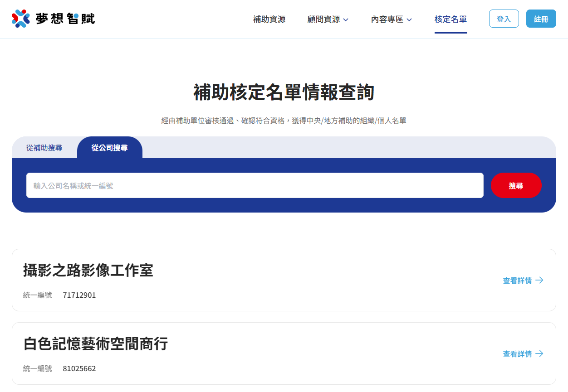Select the 統一編號 81025662 number

[79, 369]
